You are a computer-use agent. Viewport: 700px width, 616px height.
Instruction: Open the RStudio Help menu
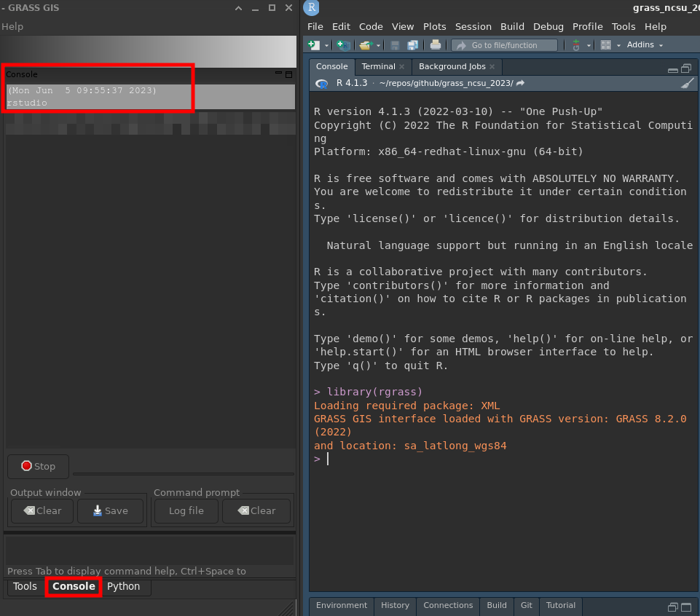click(x=656, y=27)
